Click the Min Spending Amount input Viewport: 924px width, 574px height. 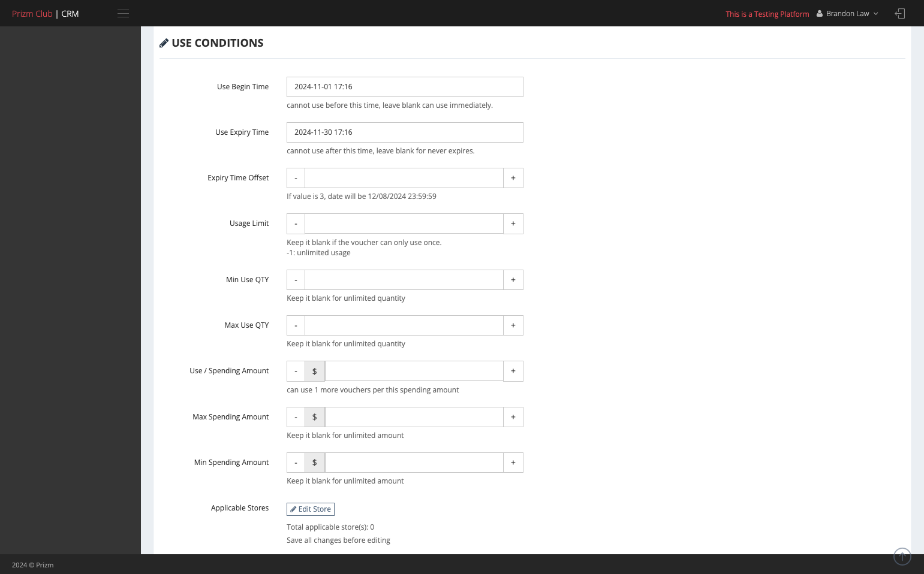coord(414,463)
